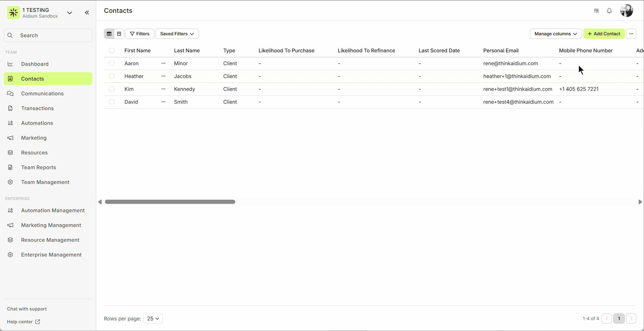The width and height of the screenshot is (644, 331).
Task: Open the Transactions sidebar item
Action: 37,108
